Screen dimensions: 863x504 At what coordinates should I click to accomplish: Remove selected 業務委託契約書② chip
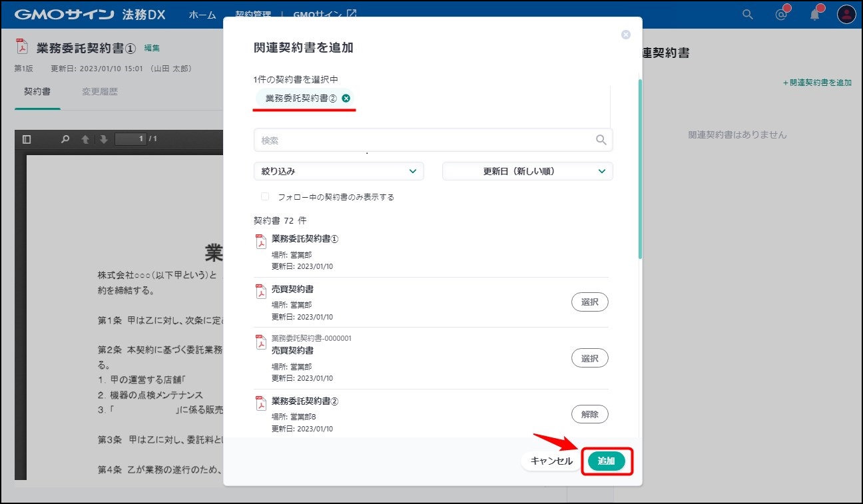(346, 99)
